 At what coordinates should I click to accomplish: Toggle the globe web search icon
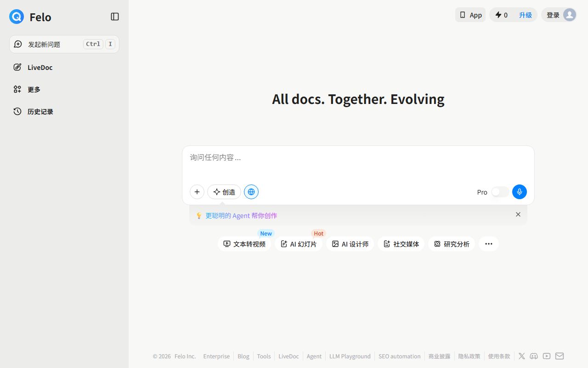click(251, 192)
